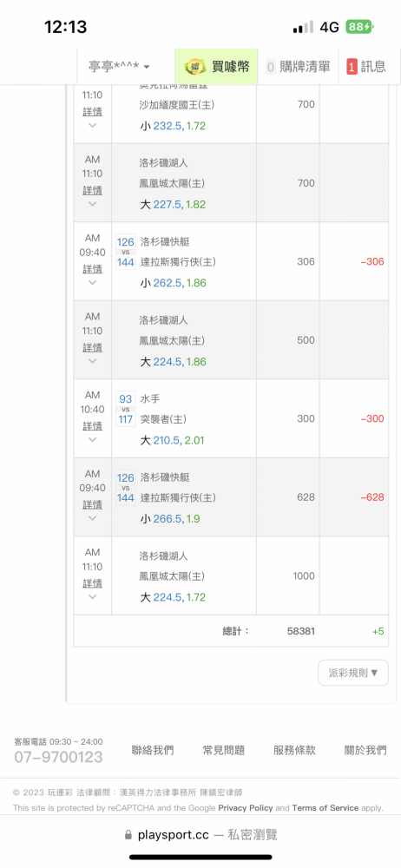The width and height of the screenshot is (401, 868).
Task: Open 常見問題 link
Action: click(x=223, y=751)
